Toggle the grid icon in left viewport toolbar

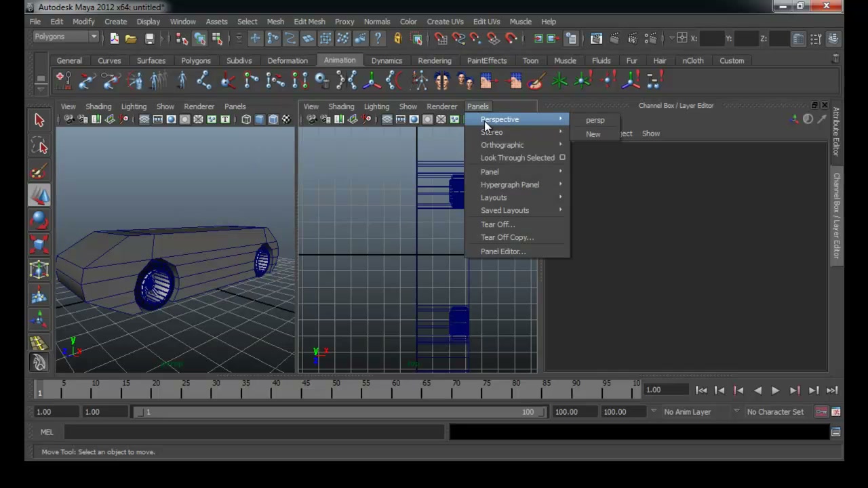click(144, 119)
